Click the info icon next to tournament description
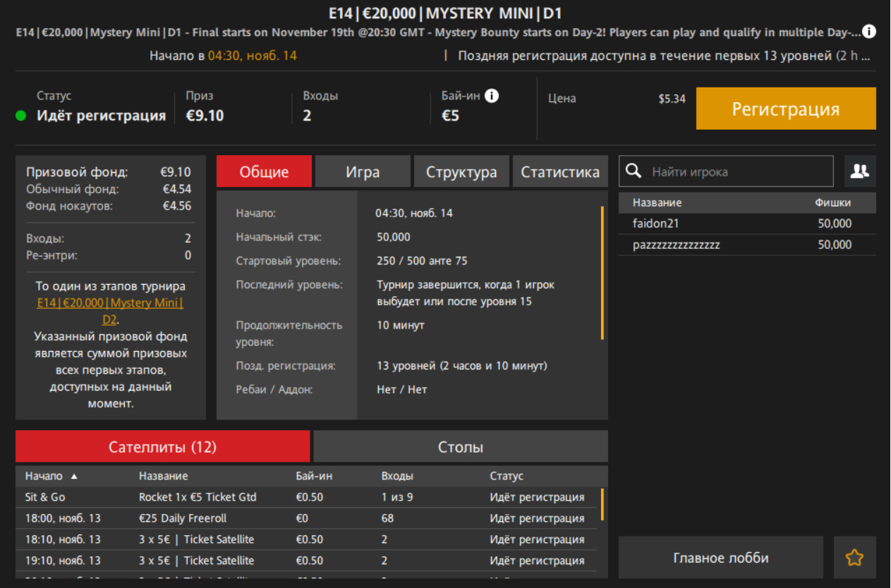The width and height of the screenshot is (891, 588). coord(870,32)
